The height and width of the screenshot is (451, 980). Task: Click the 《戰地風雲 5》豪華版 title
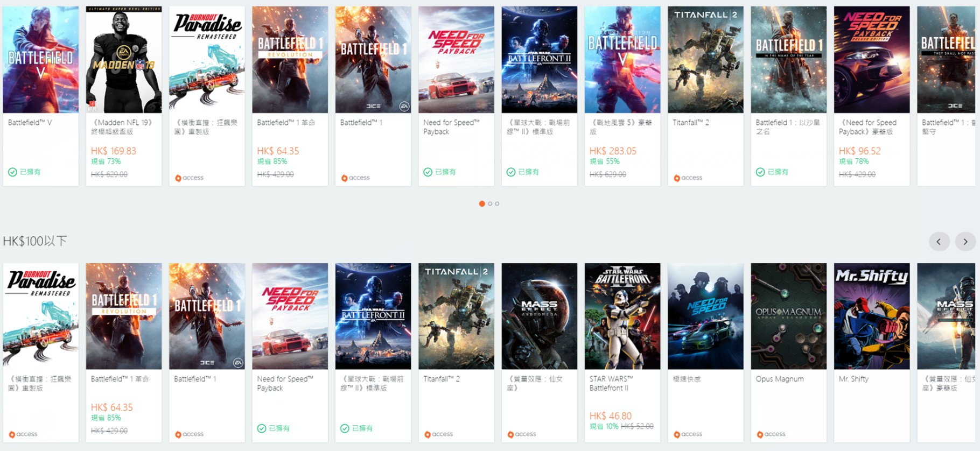click(x=621, y=127)
